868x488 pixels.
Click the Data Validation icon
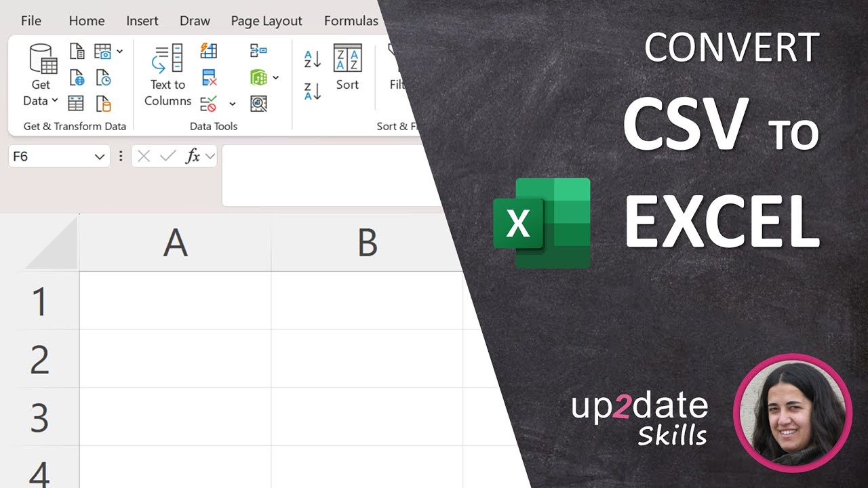click(209, 104)
